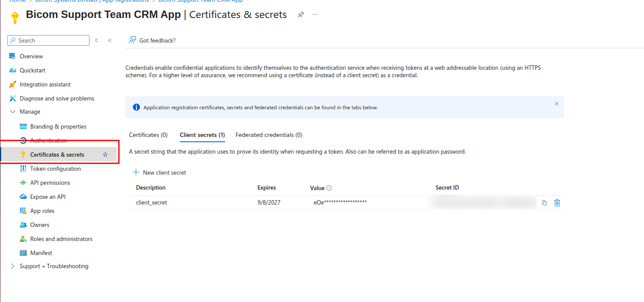644x302 pixels.
Task: Copy the client_secret Secret ID
Action: (x=544, y=203)
